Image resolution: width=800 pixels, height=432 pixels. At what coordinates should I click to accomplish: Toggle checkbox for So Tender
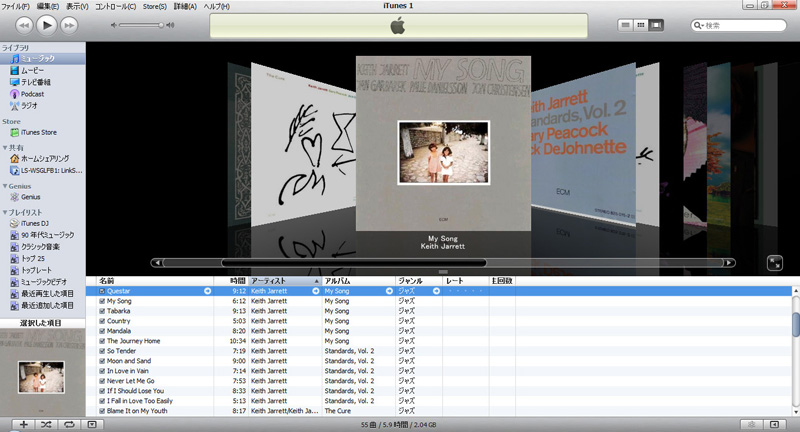(x=103, y=351)
